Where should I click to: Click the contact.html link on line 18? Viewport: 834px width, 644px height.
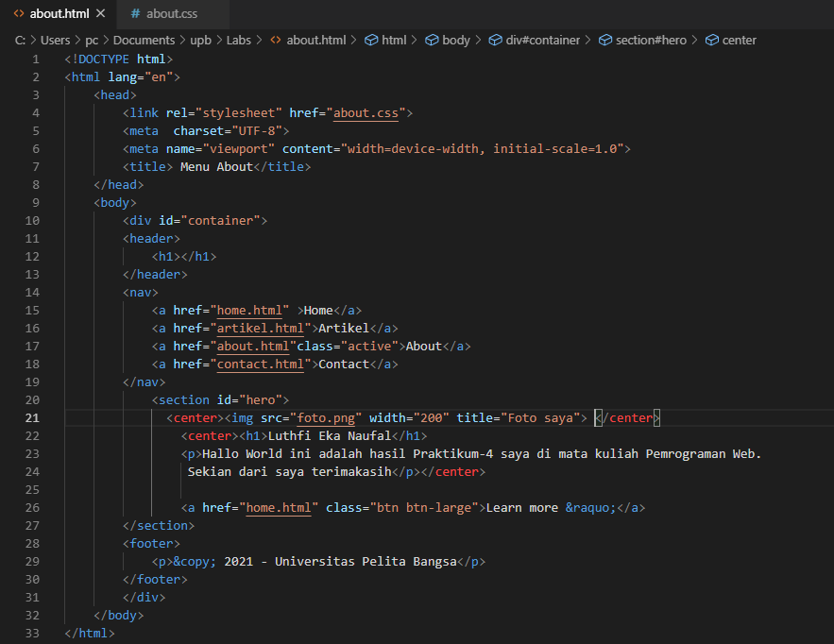262,364
